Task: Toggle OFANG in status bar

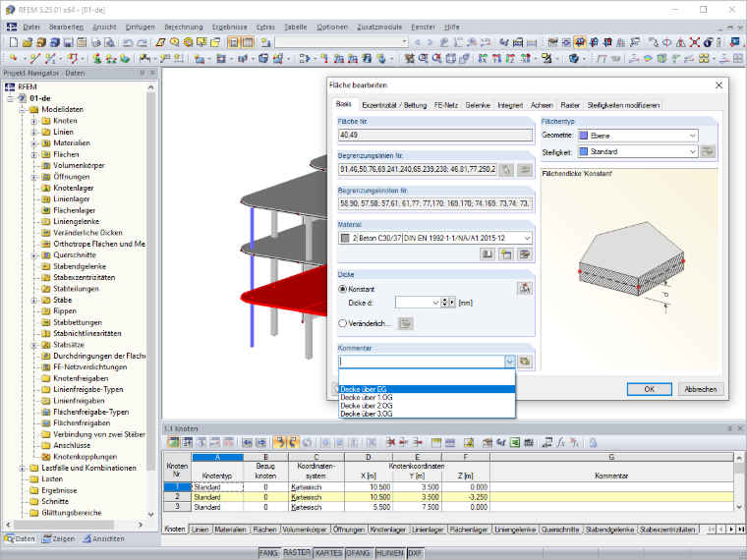Action: point(358,553)
